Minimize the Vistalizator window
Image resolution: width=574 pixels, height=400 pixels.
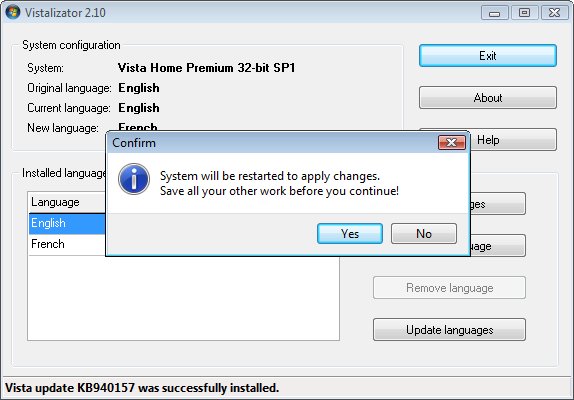[495, 13]
